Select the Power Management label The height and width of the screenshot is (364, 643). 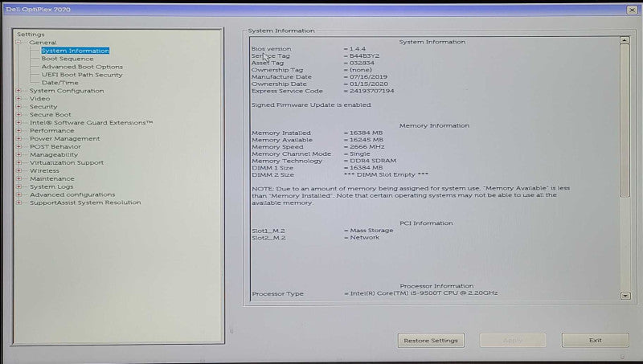pos(64,138)
